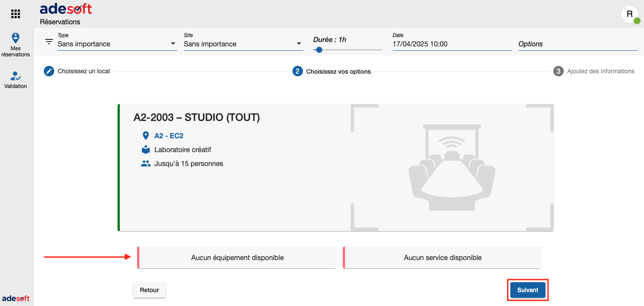Click the room placeholder image
This screenshot has width=644, height=306.
tap(451, 168)
